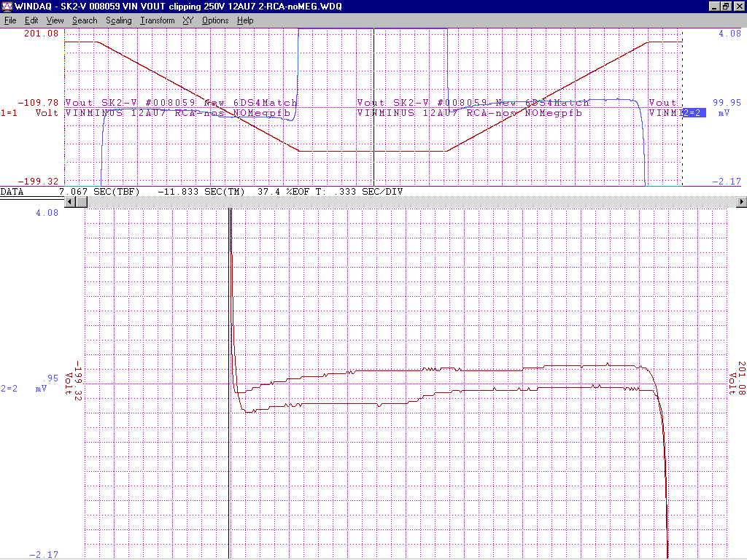This screenshot has height=560, width=747.
Task: Open the Edit menu
Action: [31, 20]
